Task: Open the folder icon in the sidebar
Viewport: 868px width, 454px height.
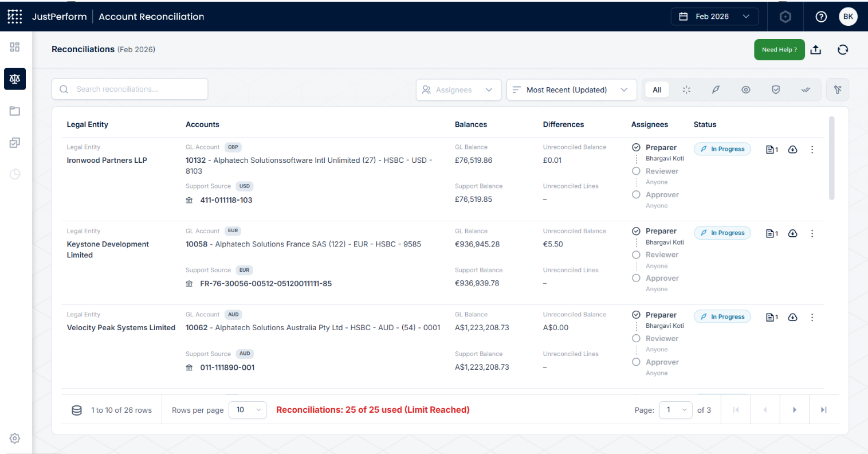Action: coord(15,111)
